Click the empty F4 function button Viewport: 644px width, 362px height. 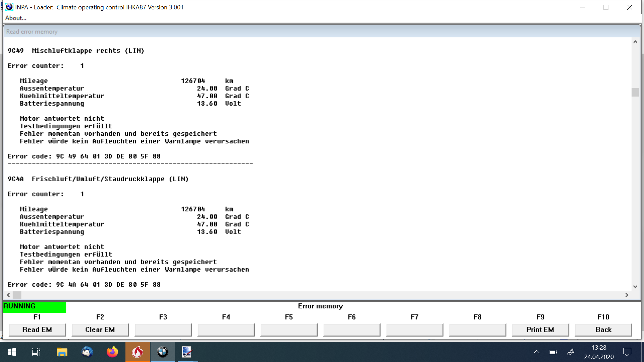226,330
